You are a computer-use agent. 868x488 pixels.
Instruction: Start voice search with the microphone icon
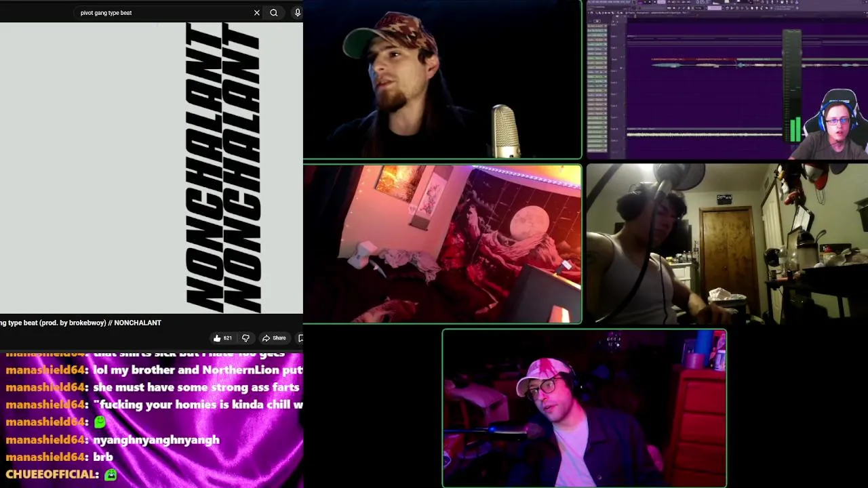point(297,12)
